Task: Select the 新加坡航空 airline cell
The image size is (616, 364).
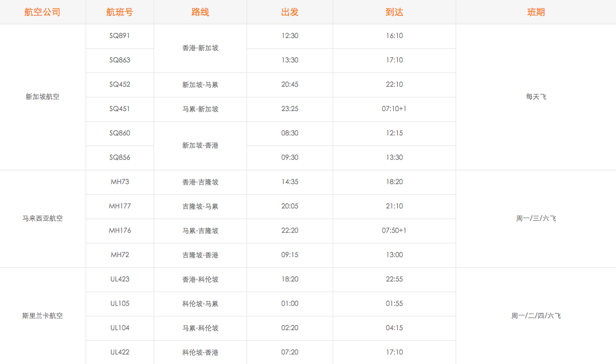Action: (x=43, y=96)
